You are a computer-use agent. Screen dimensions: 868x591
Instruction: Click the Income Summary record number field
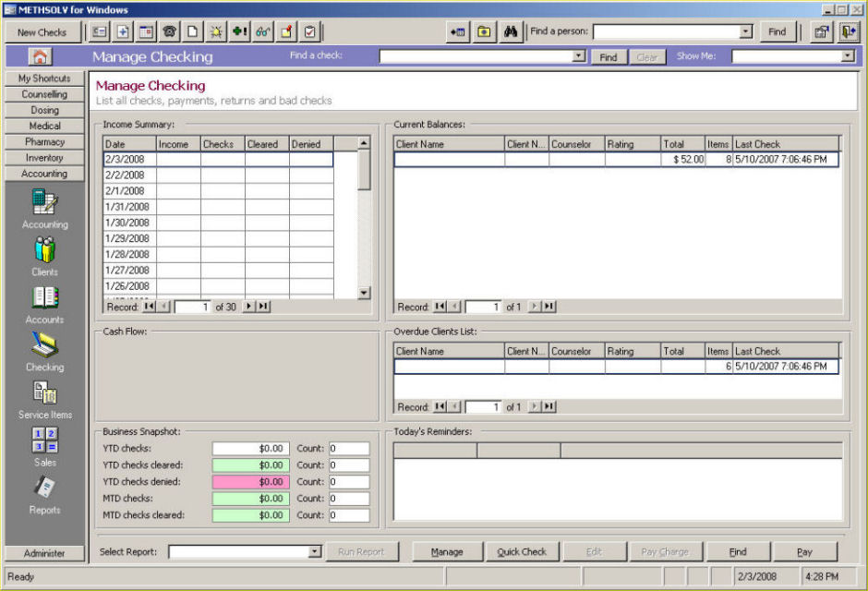pos(193,307)
